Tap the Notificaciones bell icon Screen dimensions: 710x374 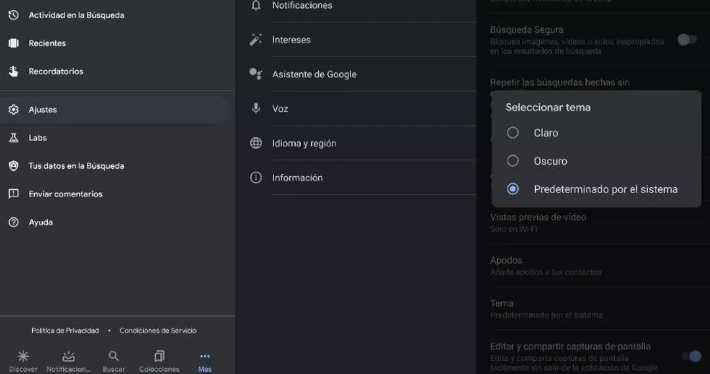pos(256,5)
